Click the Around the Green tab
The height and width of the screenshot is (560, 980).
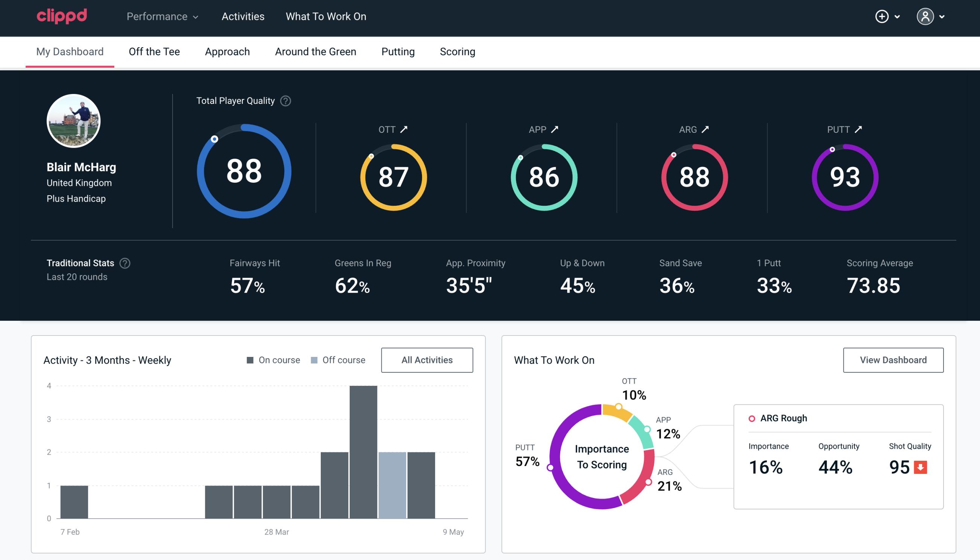(315, 51)
